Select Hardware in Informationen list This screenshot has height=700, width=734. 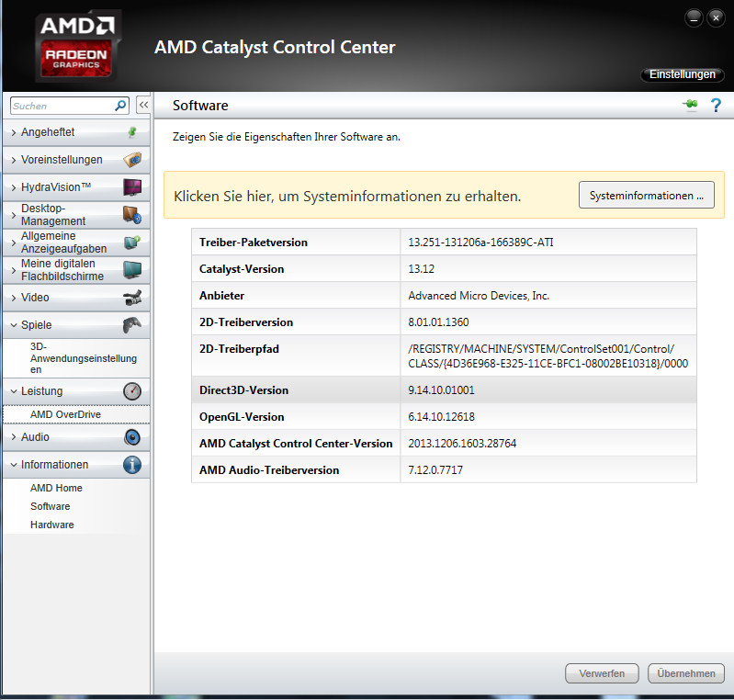tap(52, 525)
